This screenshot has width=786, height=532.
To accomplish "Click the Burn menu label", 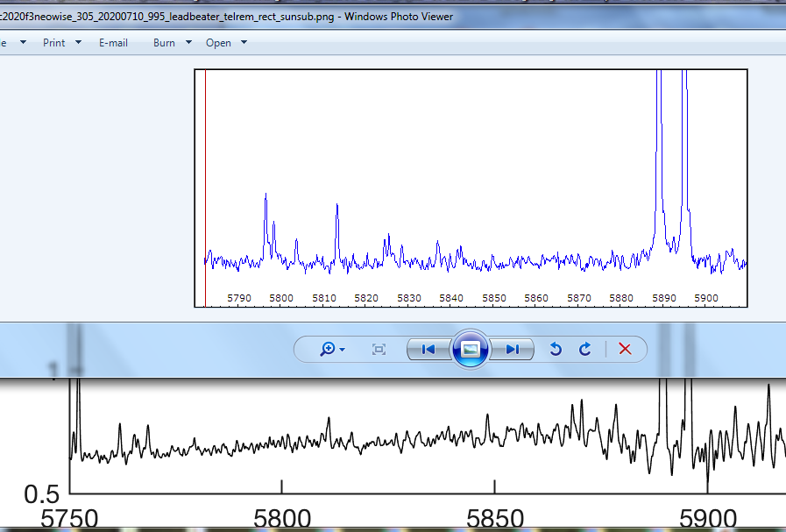I will click(x=164, y=42).
